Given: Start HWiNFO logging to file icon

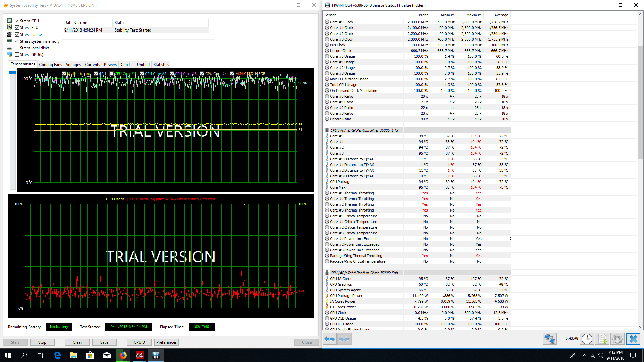Looking at the screenshot, I should 602,339.
